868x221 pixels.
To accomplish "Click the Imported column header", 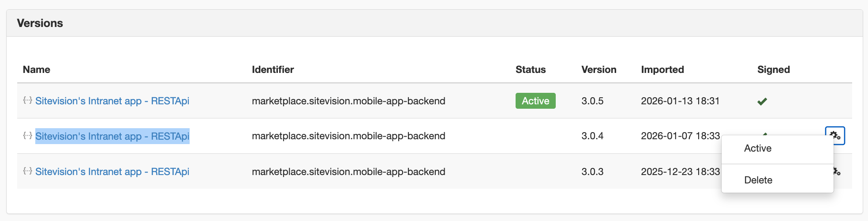I will click(x=662, y=69).
